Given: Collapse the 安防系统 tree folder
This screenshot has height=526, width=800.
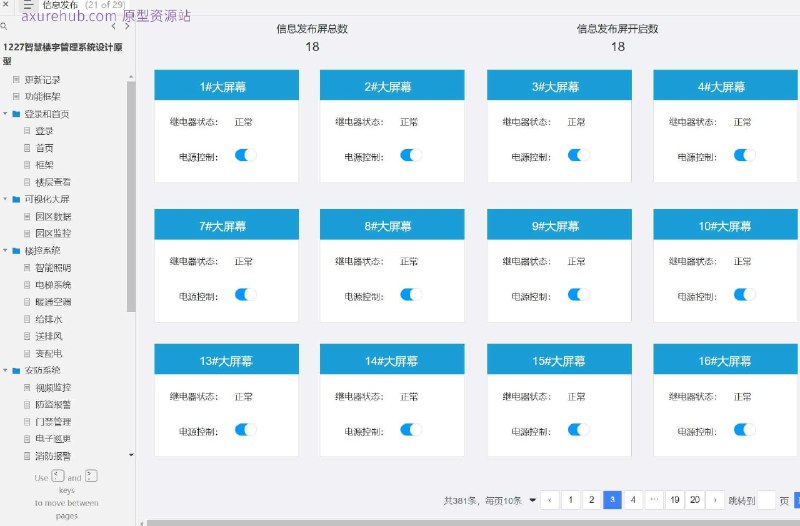Looking at the screenshot, I should coord(5,370).
